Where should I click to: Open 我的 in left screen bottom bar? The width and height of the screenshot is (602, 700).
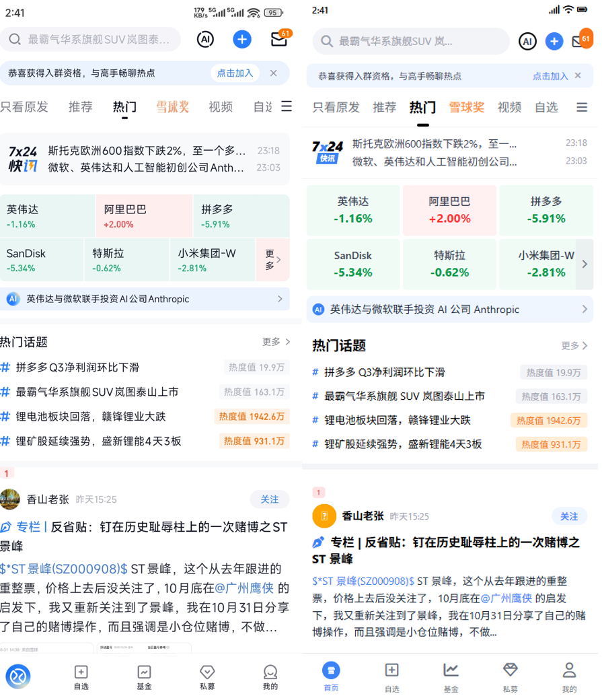[x=270, y=678]
